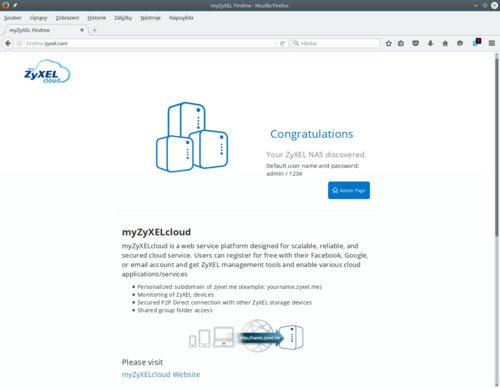Screen dimensions: 500x388
Task: Close the myZyXEL Findme tab
Action: pyautogui.click(x=82, y=30)
